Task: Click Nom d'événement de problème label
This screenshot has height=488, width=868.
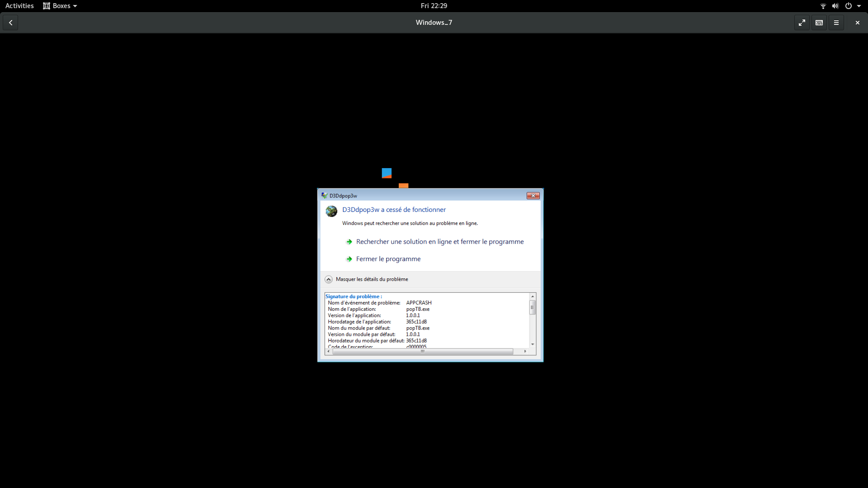Action: (364, 303)
